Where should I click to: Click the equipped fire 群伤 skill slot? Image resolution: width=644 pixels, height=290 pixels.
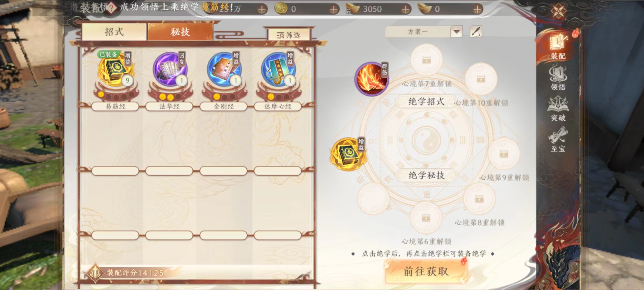click(x=372, y=79)
